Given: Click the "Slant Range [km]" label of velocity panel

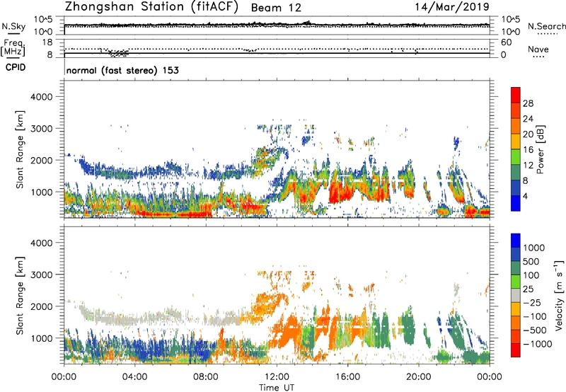Looking at the screenshot, I should (20, 296).
